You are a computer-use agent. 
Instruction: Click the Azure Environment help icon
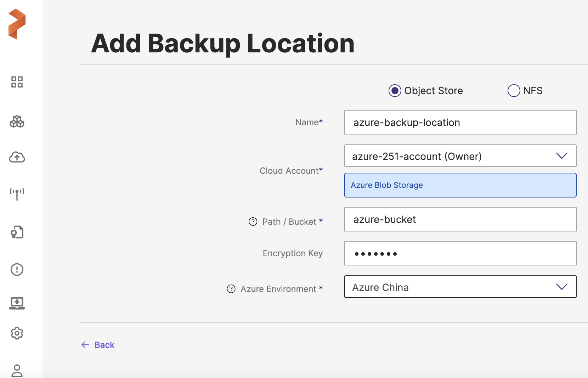(231, 289)
